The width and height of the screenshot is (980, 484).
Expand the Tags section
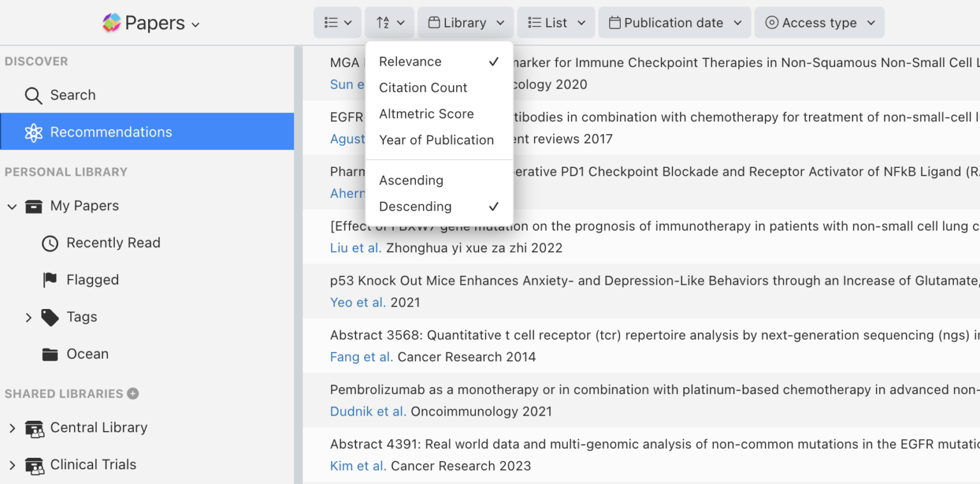coord(28,317)
